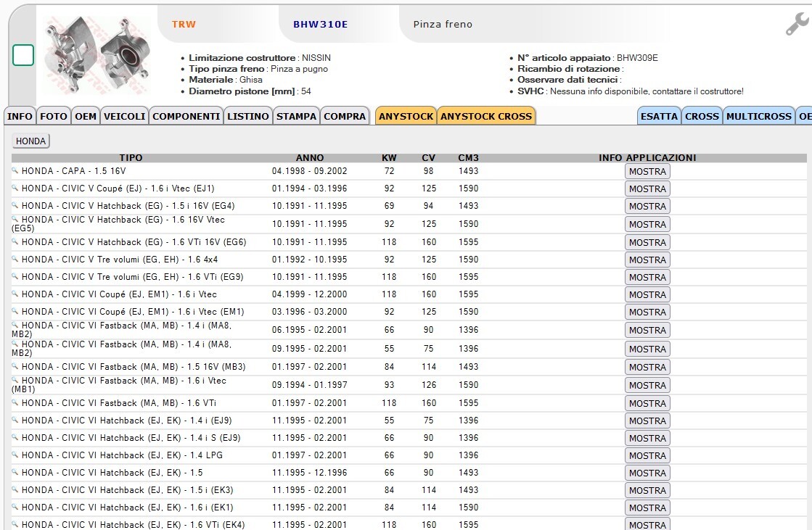The image size is (812, 530).
Task: Open the brake caliper product thumbnail
Action: pos(97,55)
